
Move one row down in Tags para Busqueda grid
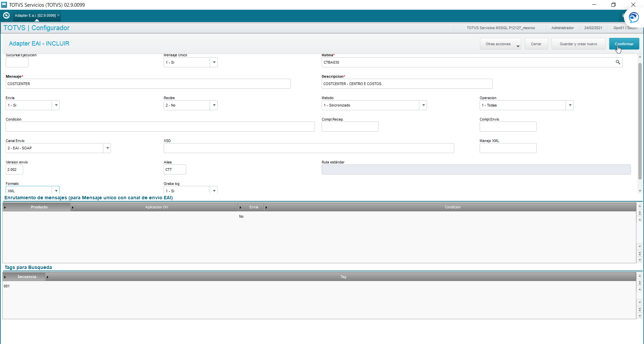click(x=640, y=302)
